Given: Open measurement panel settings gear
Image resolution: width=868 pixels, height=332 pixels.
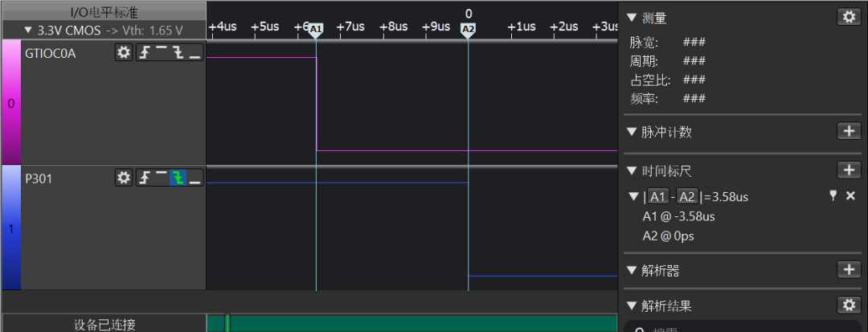Looking at the screenshot, I should (849, 17).
